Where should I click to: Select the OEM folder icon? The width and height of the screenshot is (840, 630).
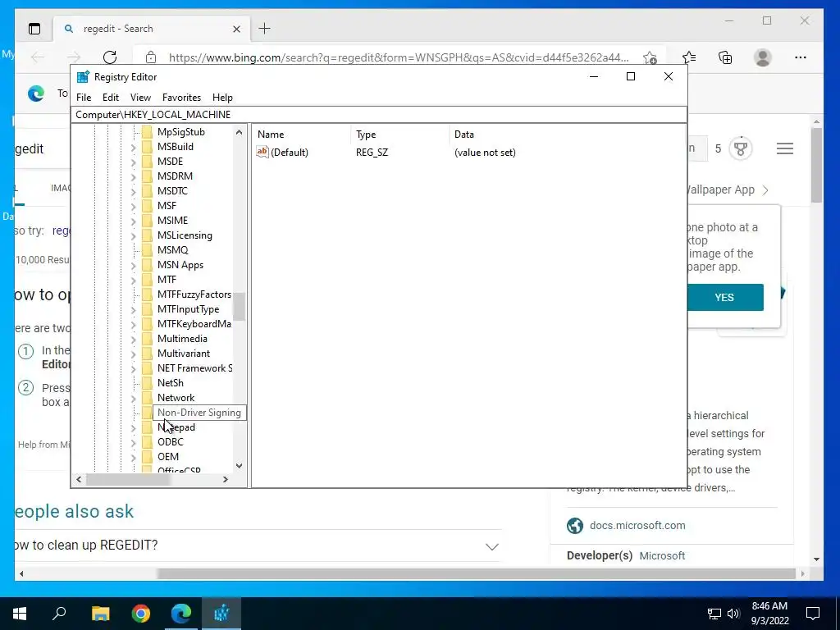(148, 457)
